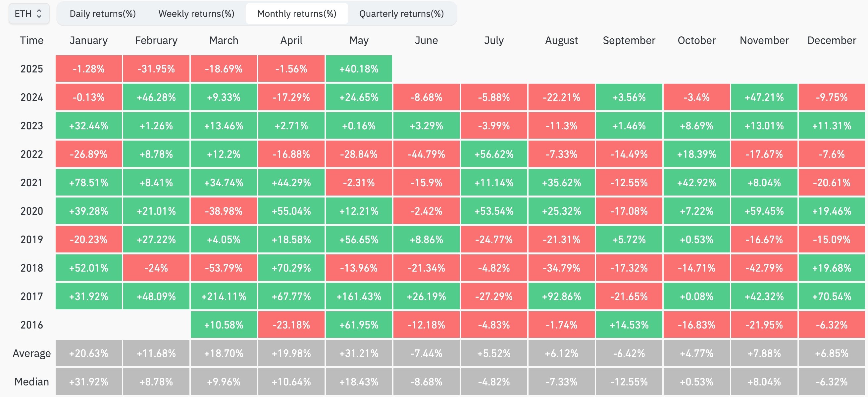Click the January column header

coord(89,40)
